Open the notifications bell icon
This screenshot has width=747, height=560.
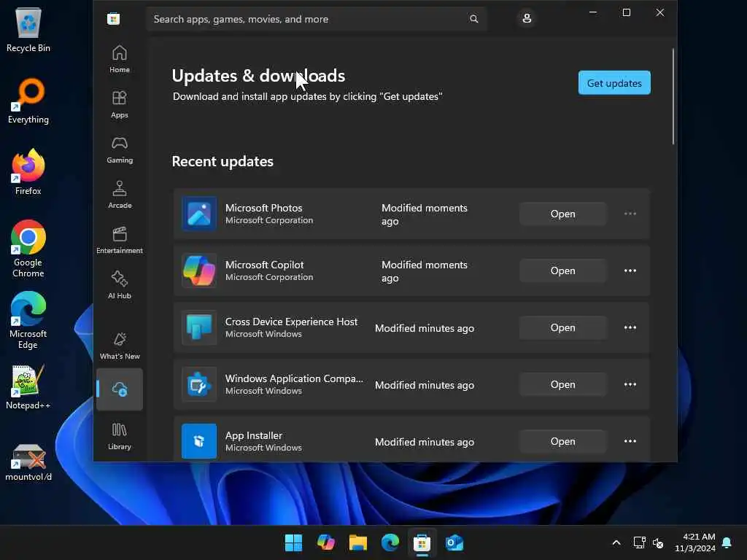point(727,542)
